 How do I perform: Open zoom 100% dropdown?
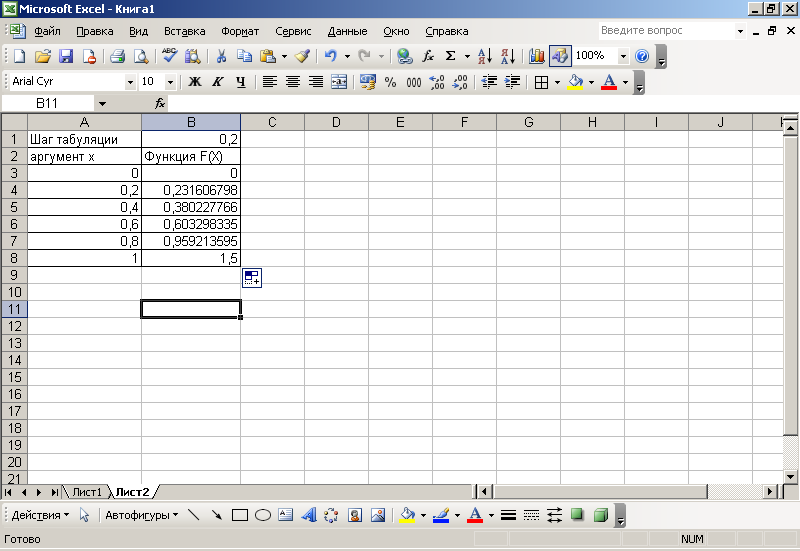623,56
